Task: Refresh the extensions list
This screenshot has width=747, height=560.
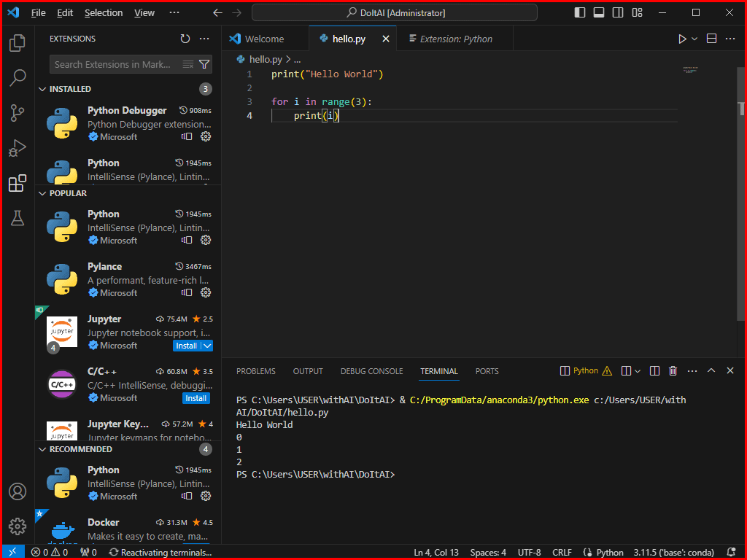Action: [x=185, y=39]
